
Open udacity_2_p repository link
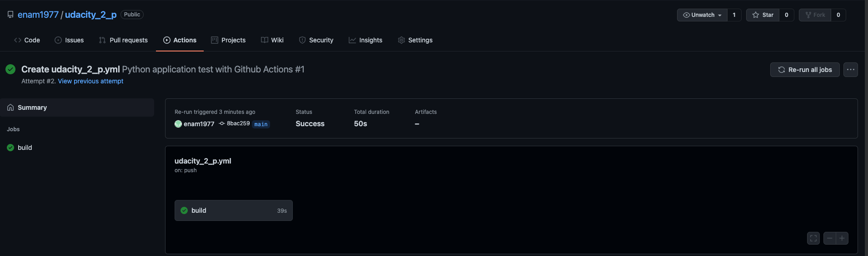coord(90,15)
